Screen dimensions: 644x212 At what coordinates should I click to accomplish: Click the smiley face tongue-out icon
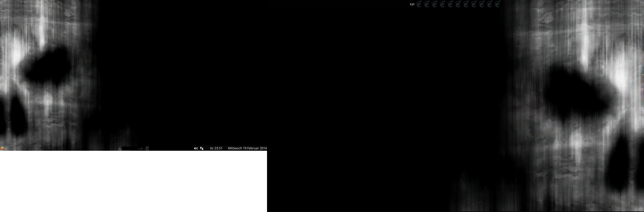(x=2, y=148)
